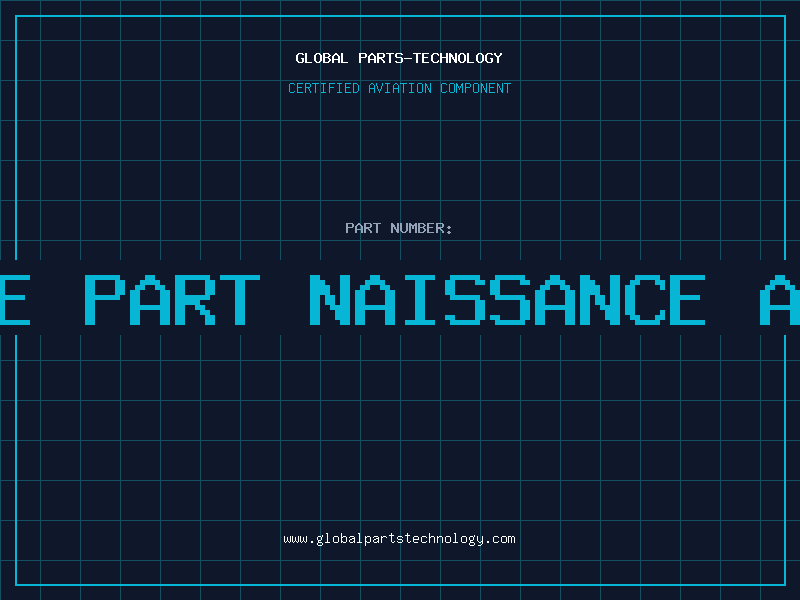Select the word COMPONENT in subtitle
This screenshot has width=800, height=600.
(x=476, y=88)
